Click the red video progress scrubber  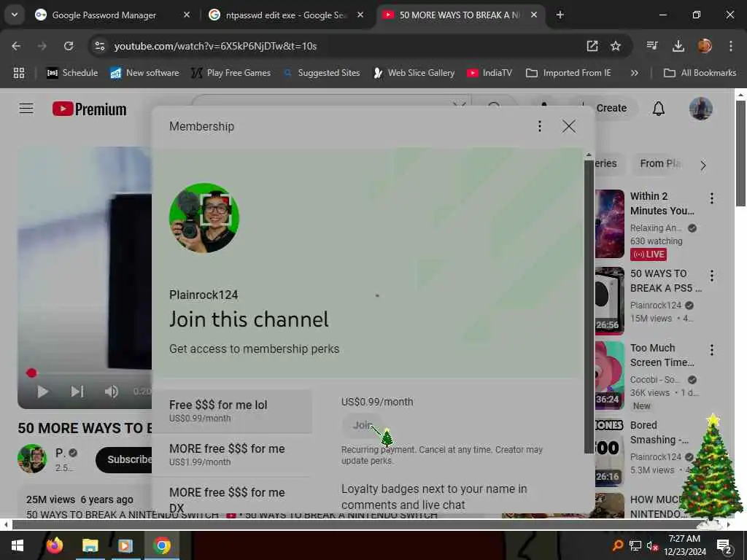pos(31,373)
